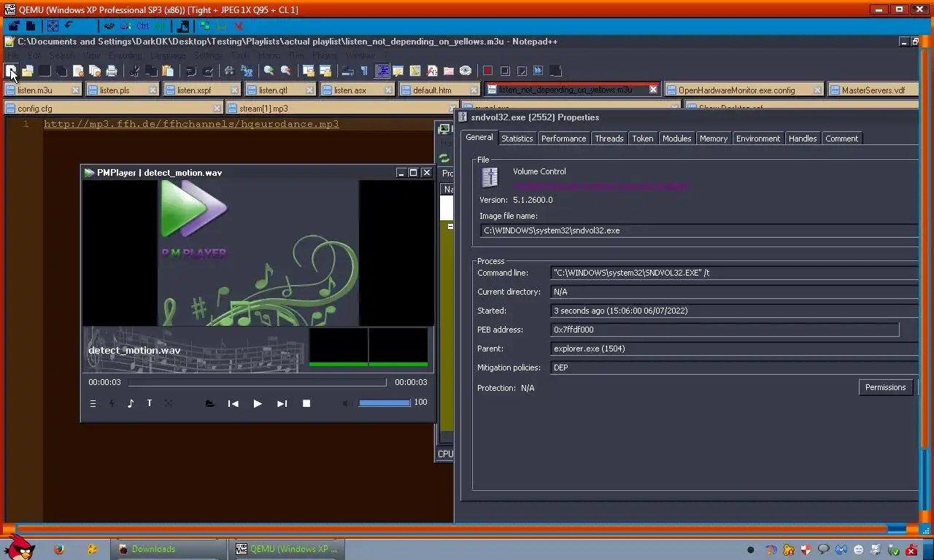
Task: Click PMPlayer volume slider
Action: (385, 402)
